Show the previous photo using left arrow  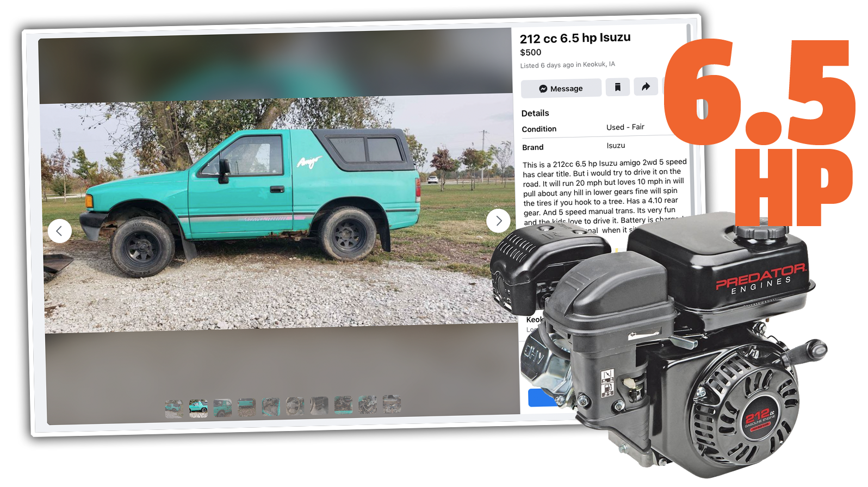(x=59, y=231)
